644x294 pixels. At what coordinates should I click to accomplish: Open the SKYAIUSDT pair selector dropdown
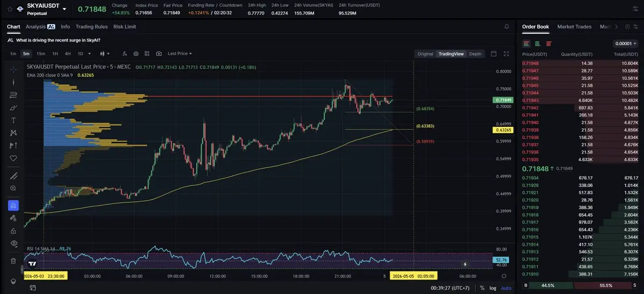pos(64,9)
